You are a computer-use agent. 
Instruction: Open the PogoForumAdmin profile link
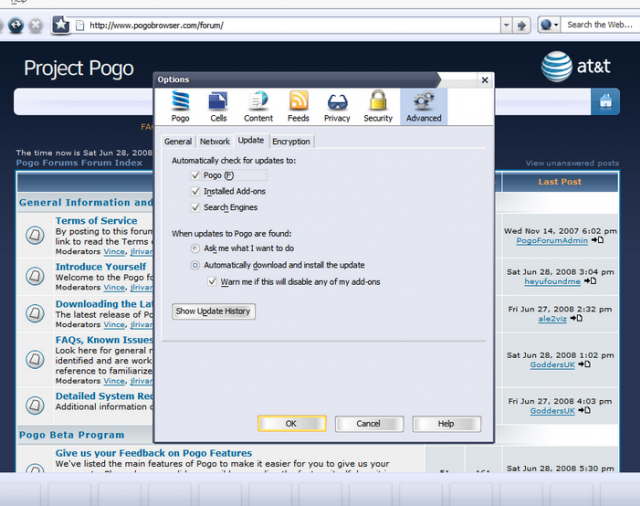(x=552, y=240)
